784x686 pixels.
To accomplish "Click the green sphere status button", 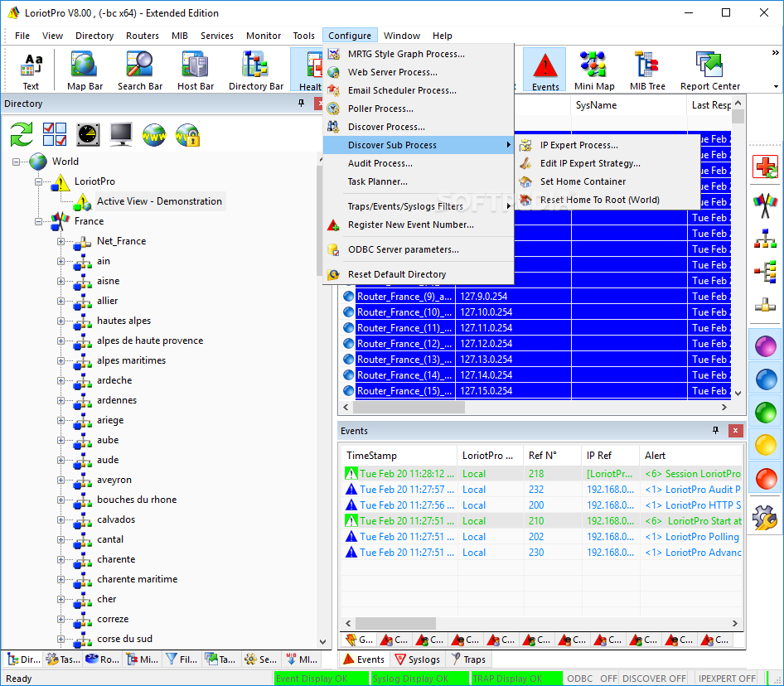I will (766, 413).
